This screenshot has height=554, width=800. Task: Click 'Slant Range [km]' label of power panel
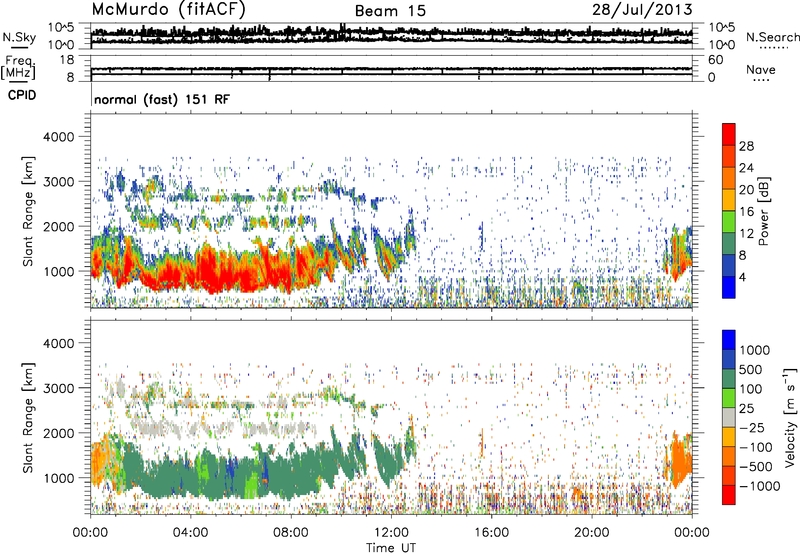pyautogui.click(x=28, y=211)
